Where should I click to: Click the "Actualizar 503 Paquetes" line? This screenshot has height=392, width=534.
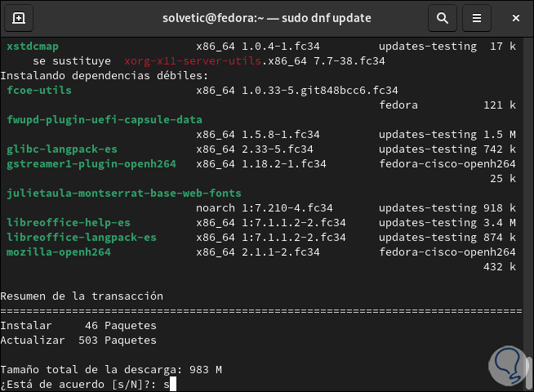[78, 340]
